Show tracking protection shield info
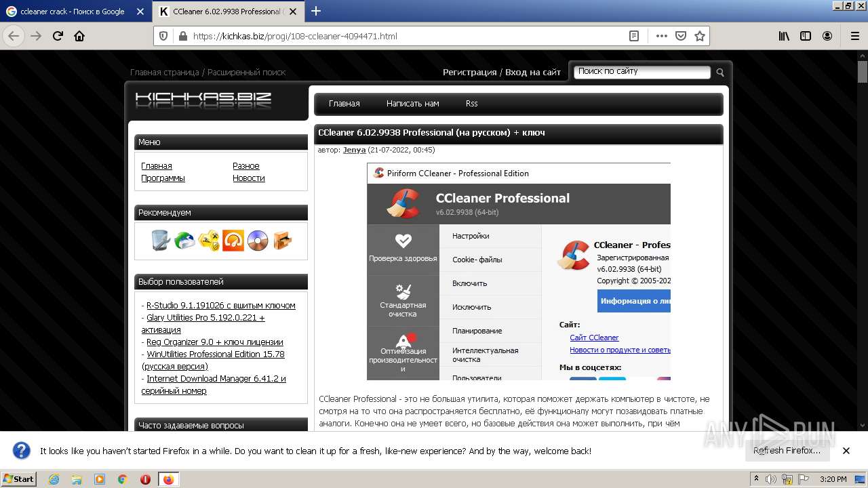The width and height of the screenshot is (868, 488). point(163,36)
